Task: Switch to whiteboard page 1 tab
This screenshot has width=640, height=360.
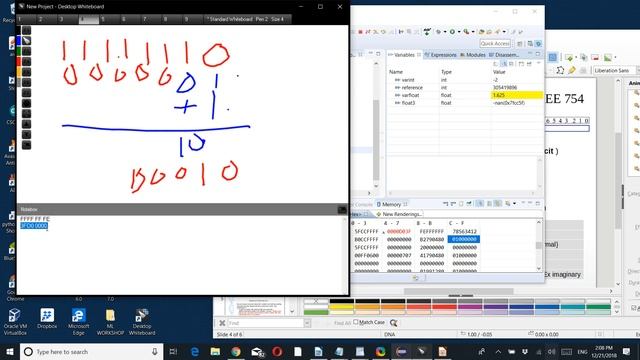Action: [27, 19]
